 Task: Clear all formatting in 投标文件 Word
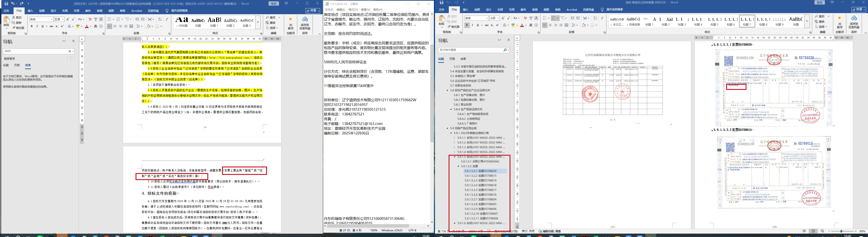pos(525,18)
